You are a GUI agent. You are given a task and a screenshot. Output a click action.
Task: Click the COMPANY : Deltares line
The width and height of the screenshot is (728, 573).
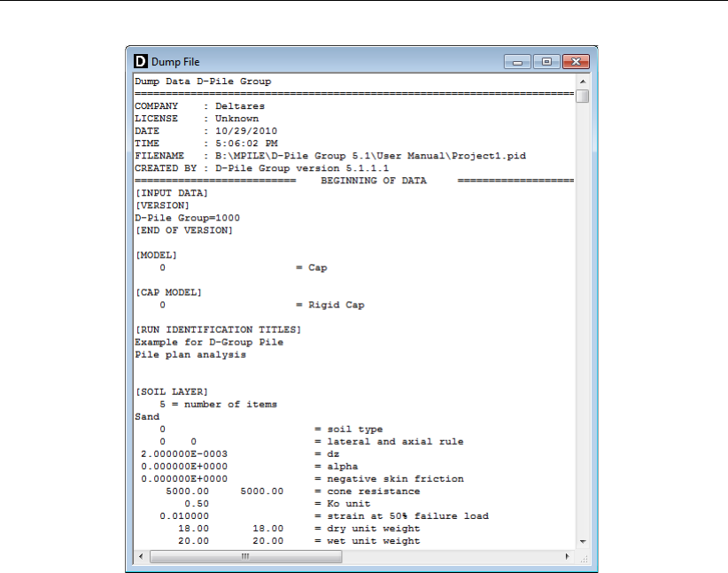tap(199, 106)
